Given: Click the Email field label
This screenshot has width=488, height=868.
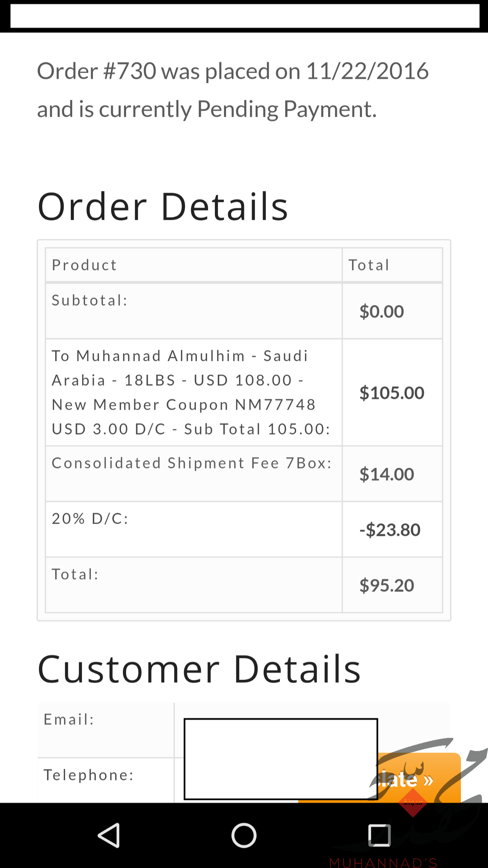Looking at the screenshot, I should (69, 719).
